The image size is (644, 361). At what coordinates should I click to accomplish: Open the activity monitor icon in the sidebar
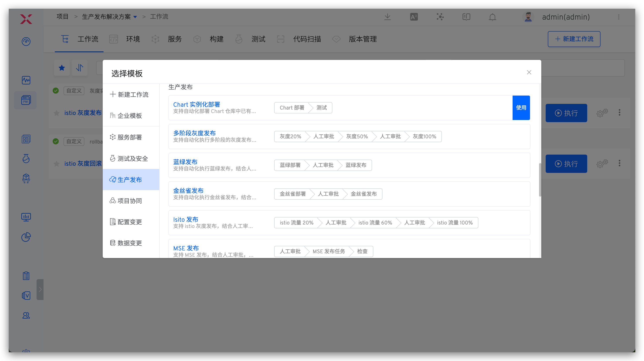26,80
